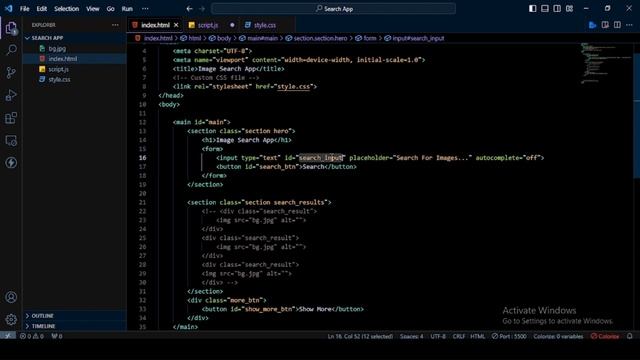Show errors and warnings in status bar
The image size is (640, 360).
click(x=32, y=336)
